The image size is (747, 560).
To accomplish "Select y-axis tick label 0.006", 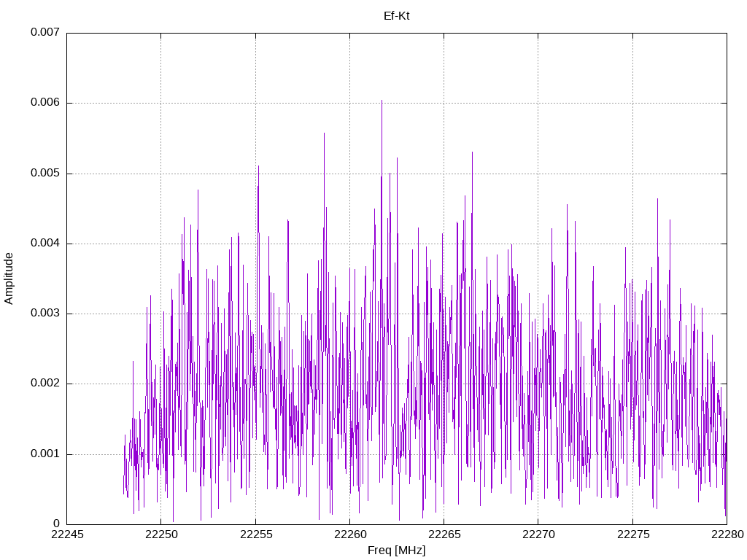I will (45, 102).
